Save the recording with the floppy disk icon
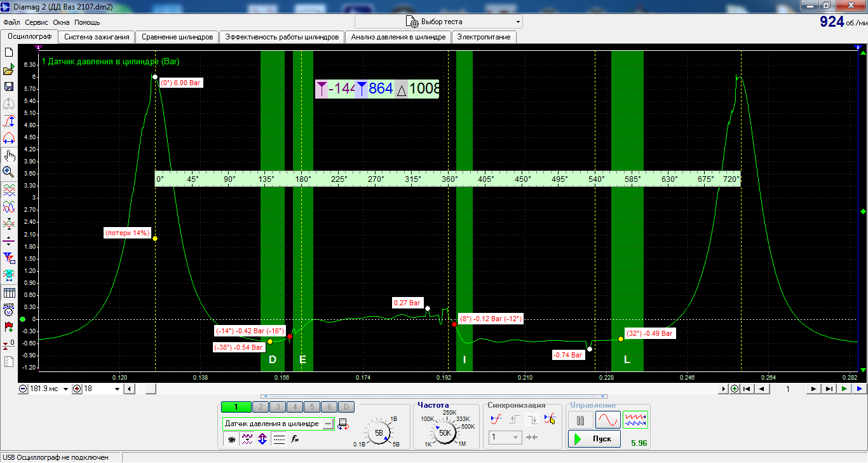868x463 pixels. (x=9, y=87)
